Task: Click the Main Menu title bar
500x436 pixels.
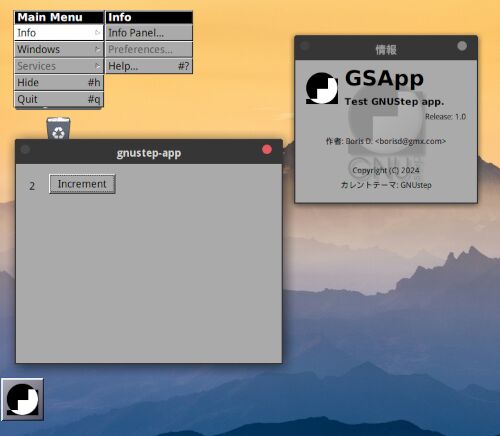Action: pyautogui.click(x=59, y=17)
